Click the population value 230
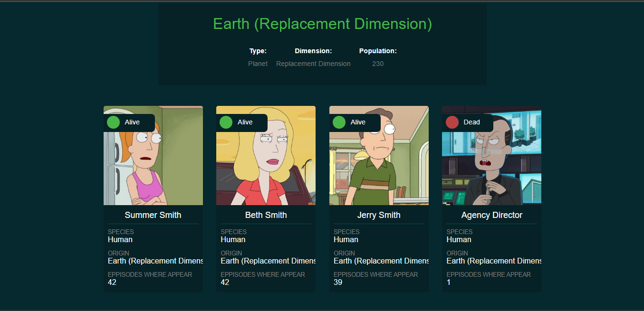 [378, 64]
